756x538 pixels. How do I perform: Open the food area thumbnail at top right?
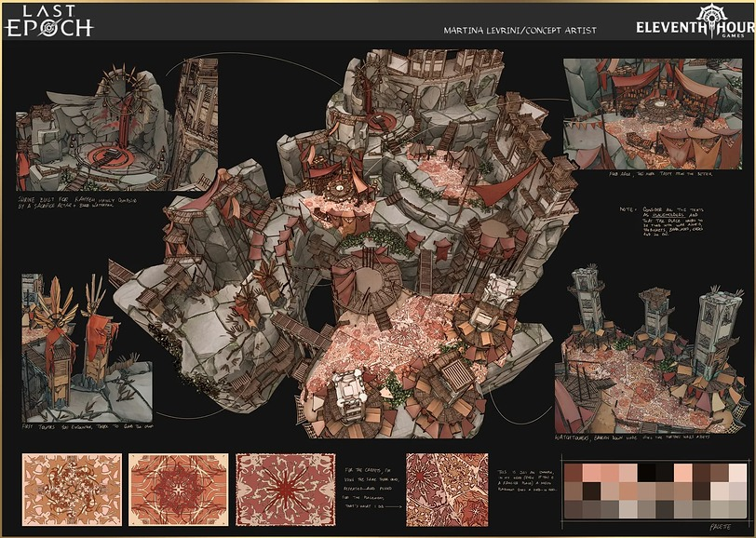click(652, 113)
